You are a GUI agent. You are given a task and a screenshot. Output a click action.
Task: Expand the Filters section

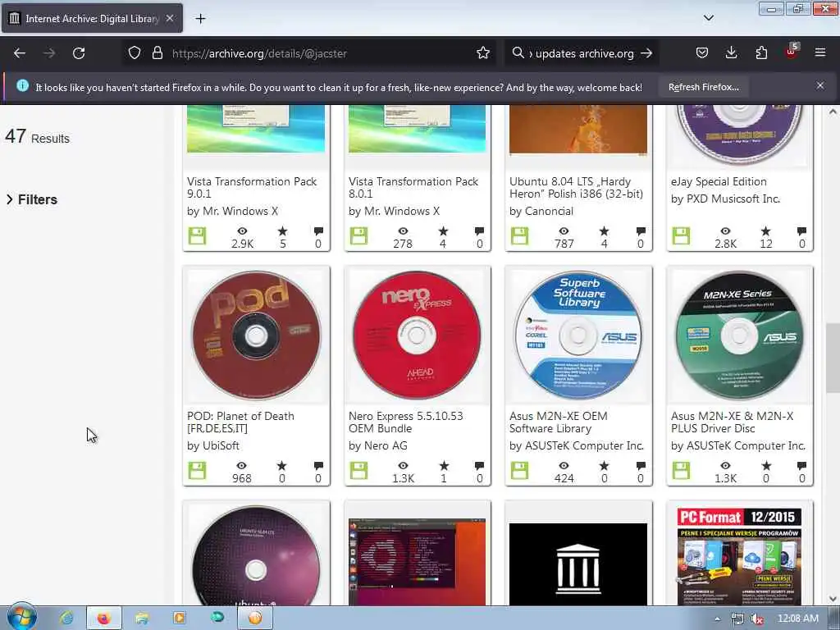coord(32,199)
